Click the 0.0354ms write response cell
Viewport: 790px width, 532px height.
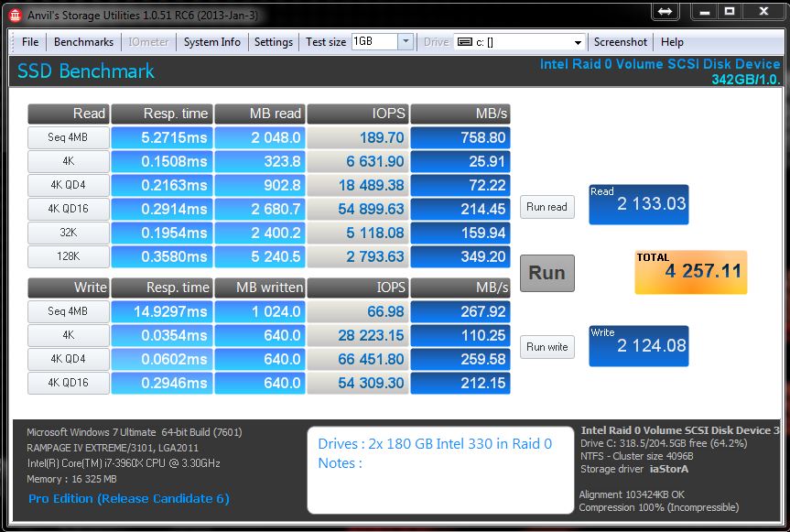[162, 335]
